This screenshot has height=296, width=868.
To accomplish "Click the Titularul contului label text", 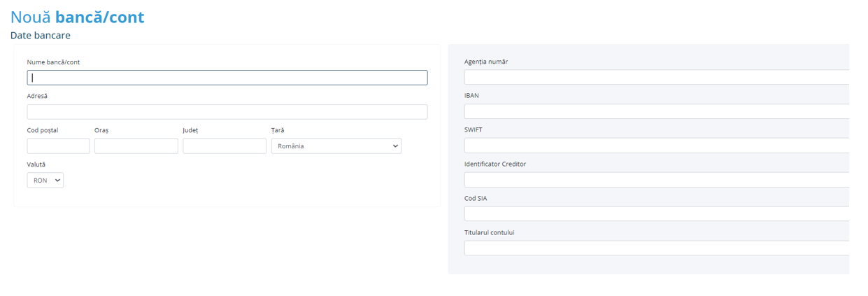I will [489, 232].
